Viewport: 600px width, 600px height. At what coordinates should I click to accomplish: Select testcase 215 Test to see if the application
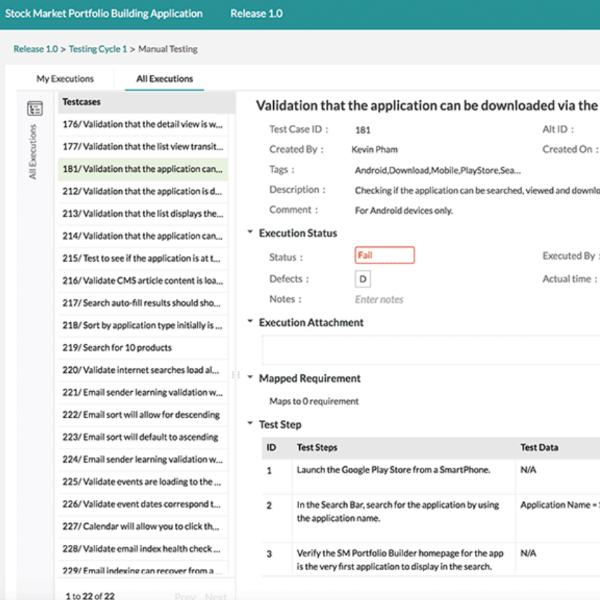pos(143,258)
